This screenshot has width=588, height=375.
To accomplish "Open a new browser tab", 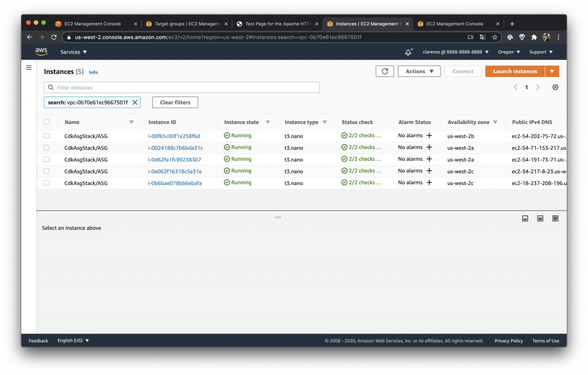I will (x=512, y=24).
